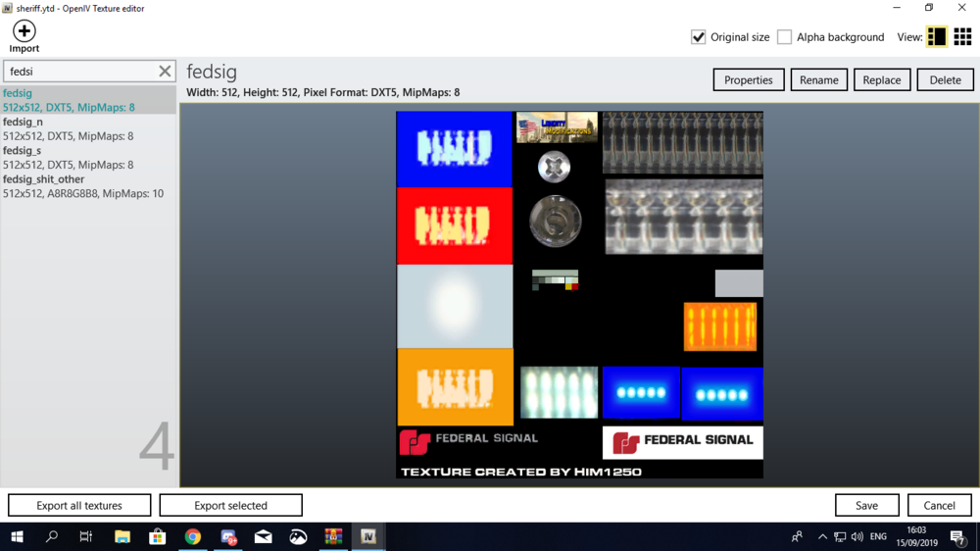The height and width of the screenshot is (551, 980).
Task: Click the Import plus icon
Action: [x=24, y=31]
